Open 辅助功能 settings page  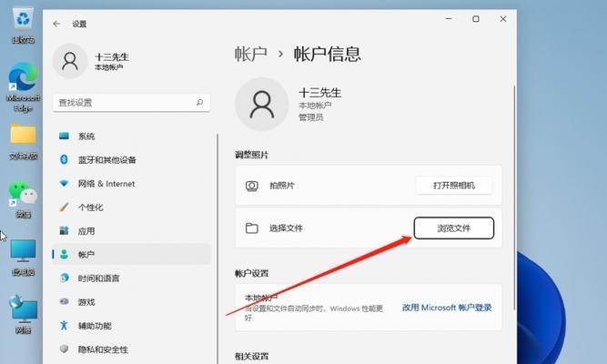132,326
